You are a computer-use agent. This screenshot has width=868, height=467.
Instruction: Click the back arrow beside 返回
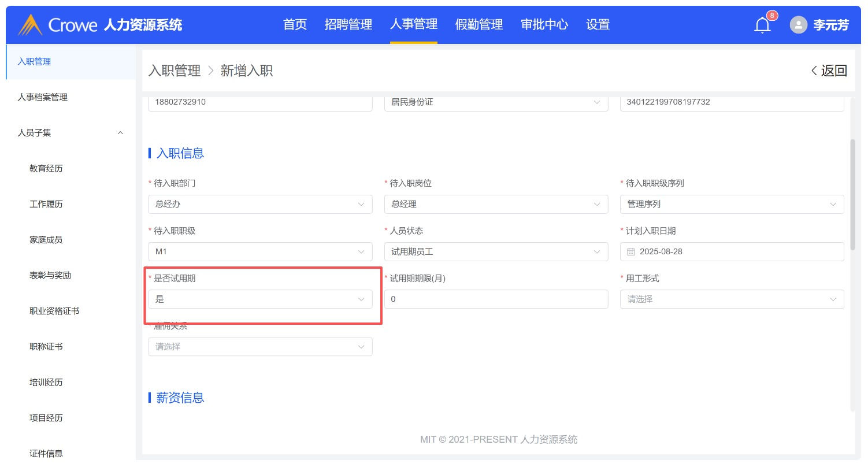tap(814, 71)
